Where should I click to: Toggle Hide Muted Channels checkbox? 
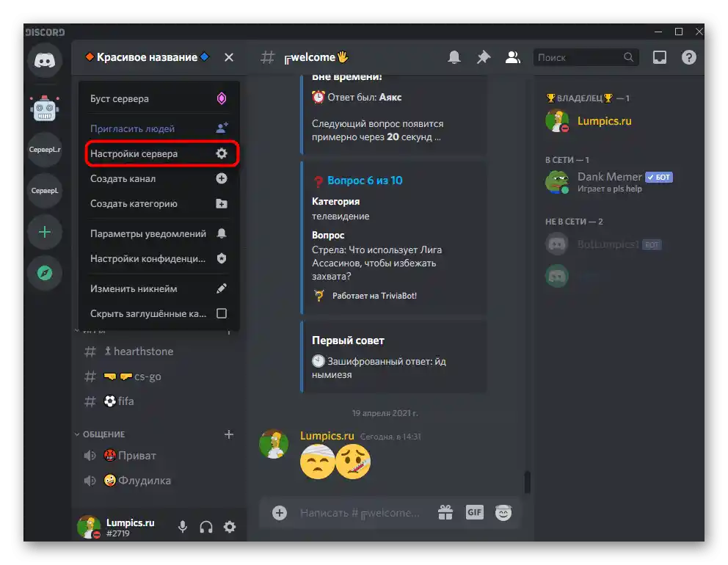click(x=222, y=313)
